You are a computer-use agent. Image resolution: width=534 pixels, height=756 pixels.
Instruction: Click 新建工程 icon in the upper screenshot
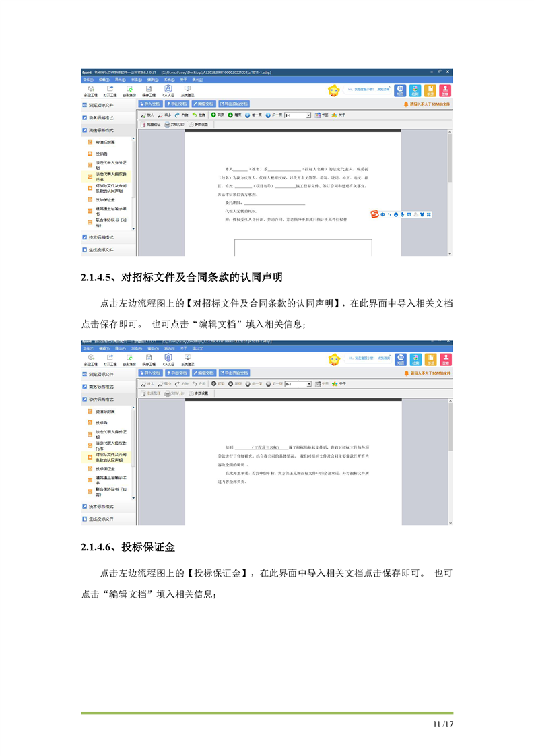[91, 90]
